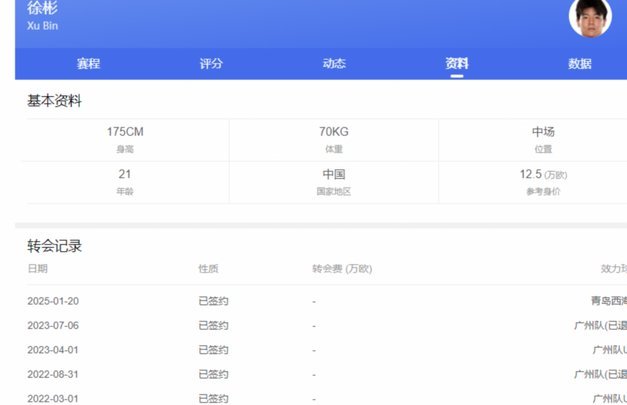Click the club in the 2023-07-06 row
Image resolution: width=627 pixels, height=405 pixels.
[601, 325]
